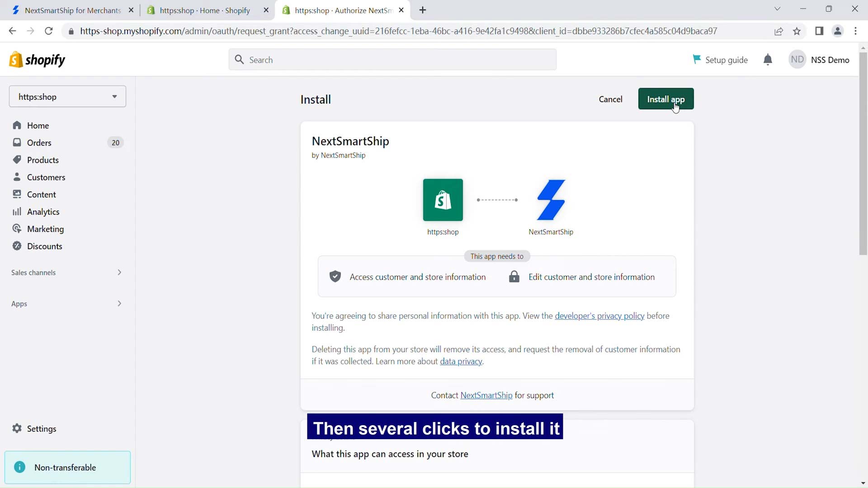Click the Shopify logo in header

pos(37,60)
